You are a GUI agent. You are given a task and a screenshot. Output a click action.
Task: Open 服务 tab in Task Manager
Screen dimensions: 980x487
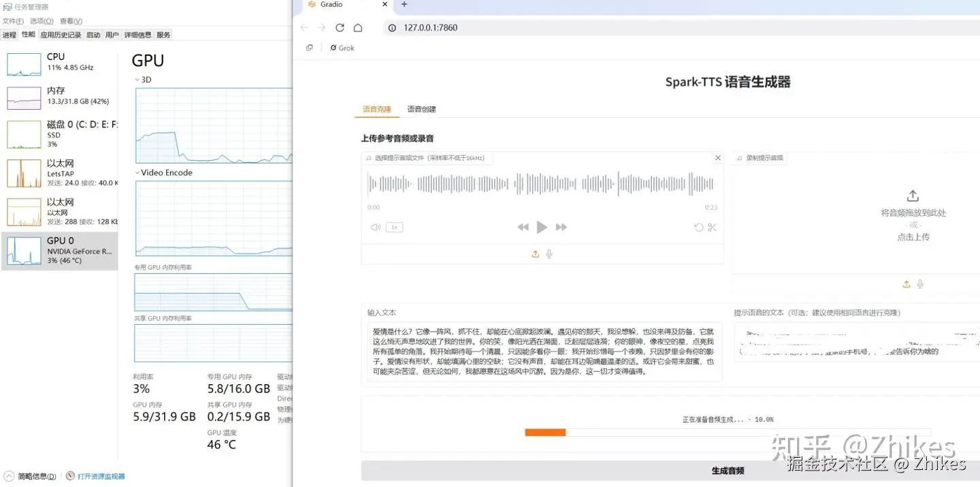tap(163, 35)
